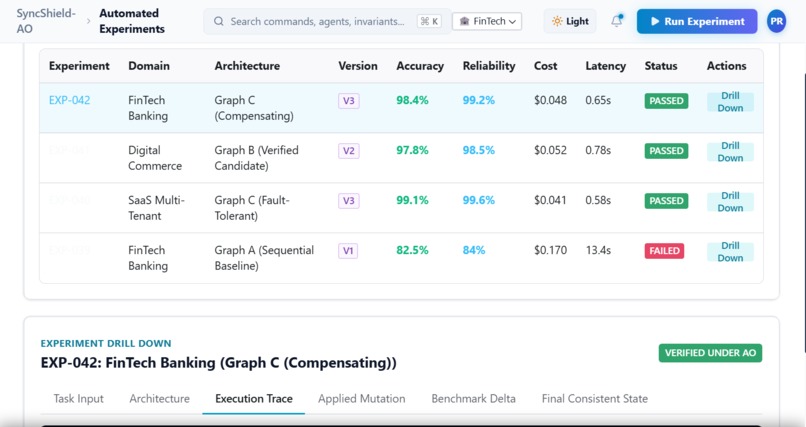Open the Benchmark Delta tab
Viewport: 806px width, 427px height.
[473, 399]
